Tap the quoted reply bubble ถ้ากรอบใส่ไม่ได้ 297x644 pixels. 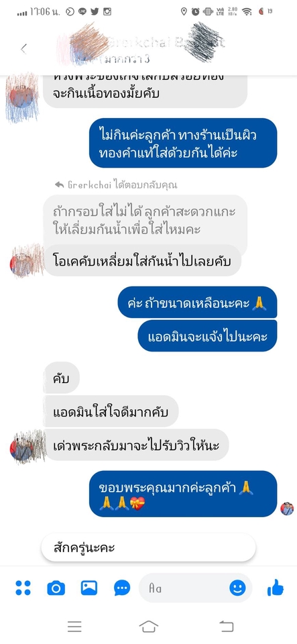click(x=145, y=221)
